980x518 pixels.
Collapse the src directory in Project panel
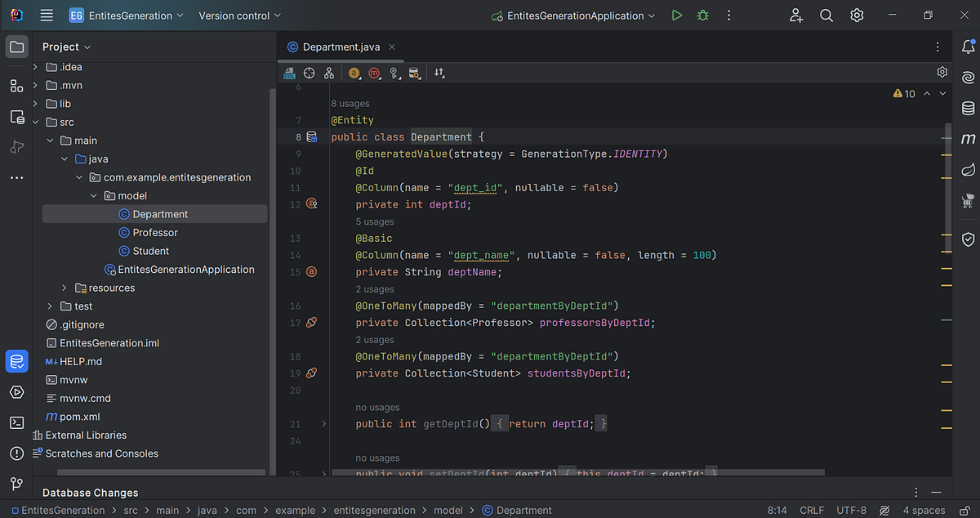[35, 121]
